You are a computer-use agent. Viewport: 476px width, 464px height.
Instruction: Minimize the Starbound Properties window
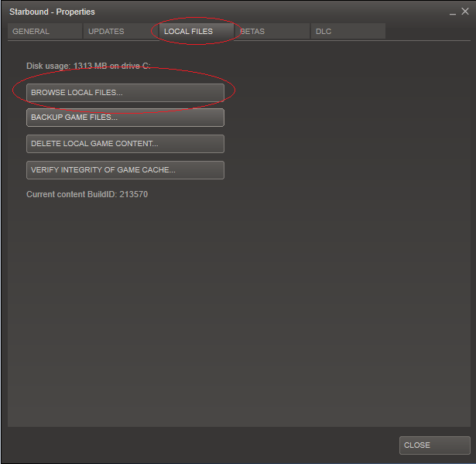tap(453, 12)
